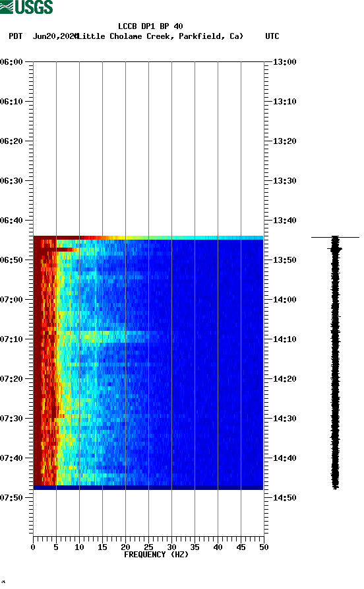
Task: Click the '06:50' PDT time label
Action: coord(11,260)
